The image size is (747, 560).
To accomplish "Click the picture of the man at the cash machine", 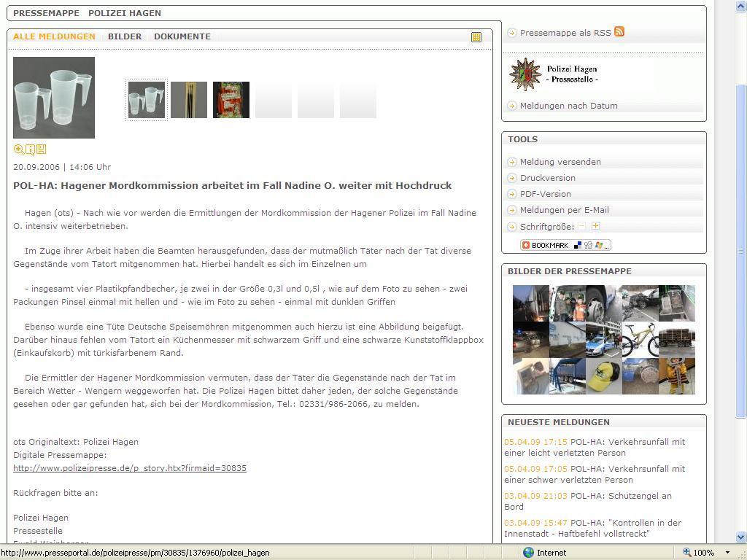I will [531, 376].
